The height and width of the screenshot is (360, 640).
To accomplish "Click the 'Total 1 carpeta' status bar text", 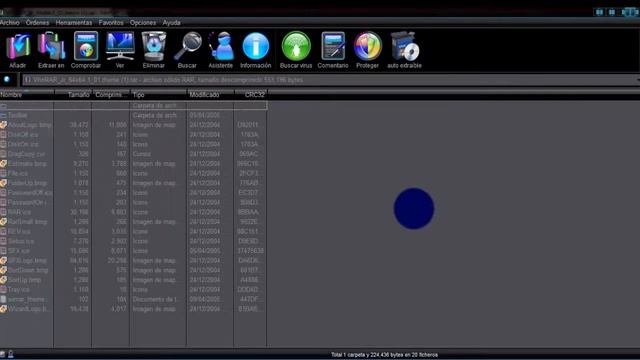I will [x=384, y=355].
